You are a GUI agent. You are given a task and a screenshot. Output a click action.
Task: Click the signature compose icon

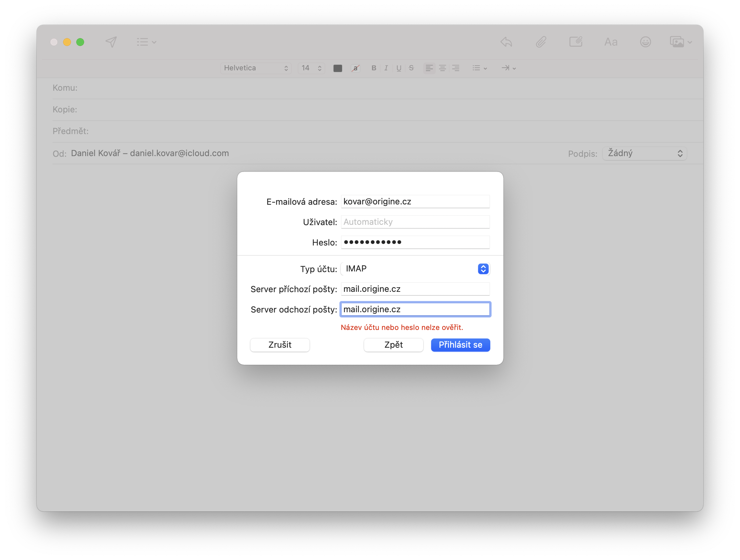pos(575,41)
